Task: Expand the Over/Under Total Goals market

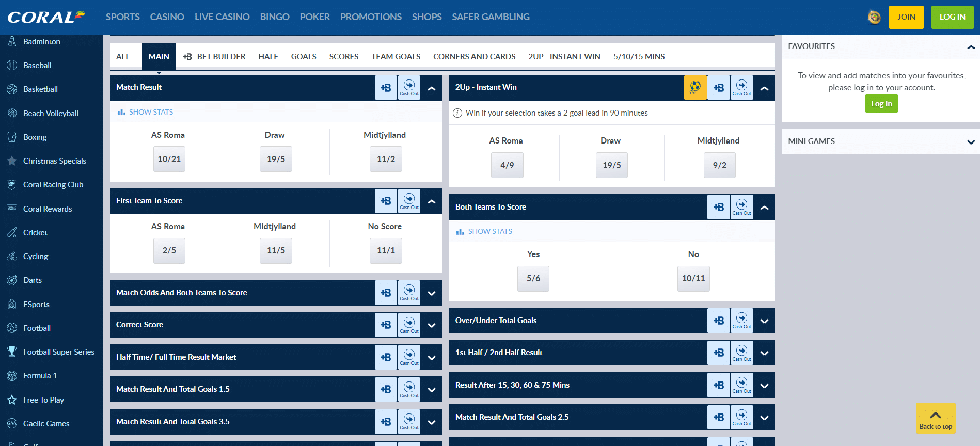Action: coord(765,321)
